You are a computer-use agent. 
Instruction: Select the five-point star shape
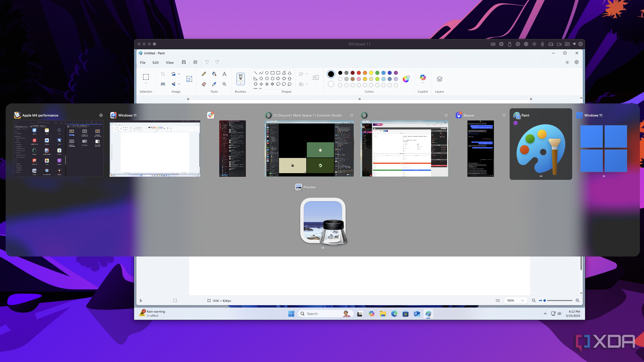[267, 84]
